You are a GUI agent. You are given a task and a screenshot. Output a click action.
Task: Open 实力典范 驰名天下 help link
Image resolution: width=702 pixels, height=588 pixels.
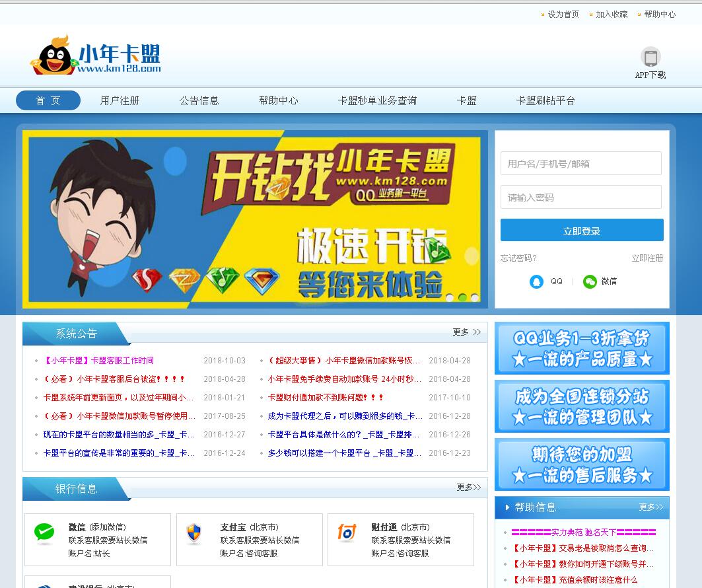click(584, 532)
